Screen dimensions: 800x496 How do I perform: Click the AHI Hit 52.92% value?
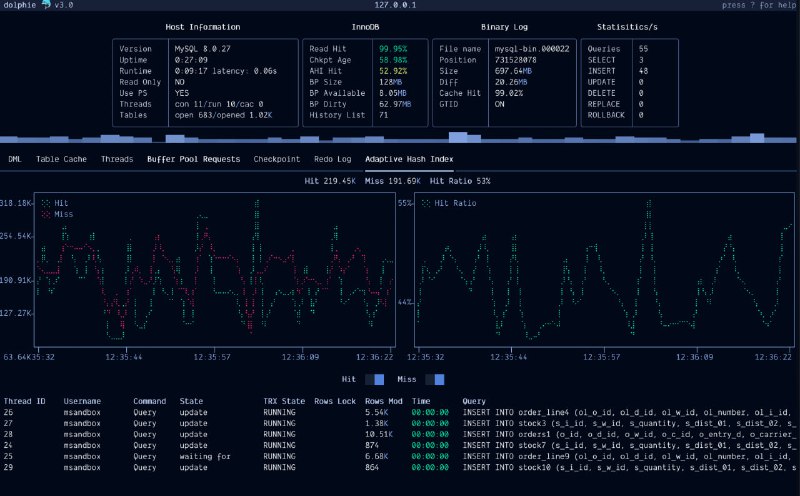(393, 71)
